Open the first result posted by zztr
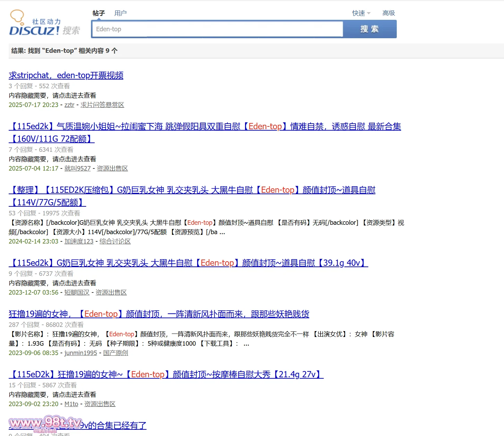Viewport: 504px width, 436px height. [x=66, y=75]
